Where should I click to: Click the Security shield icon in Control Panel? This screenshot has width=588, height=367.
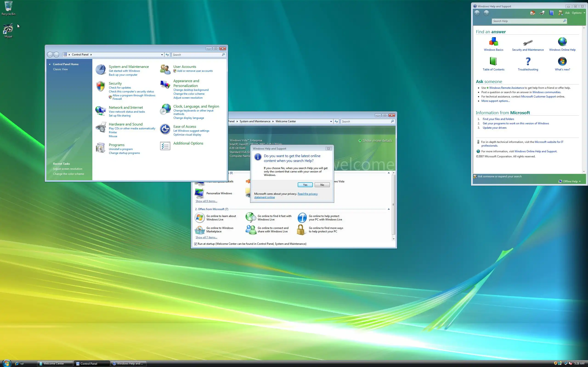[100, 86]
